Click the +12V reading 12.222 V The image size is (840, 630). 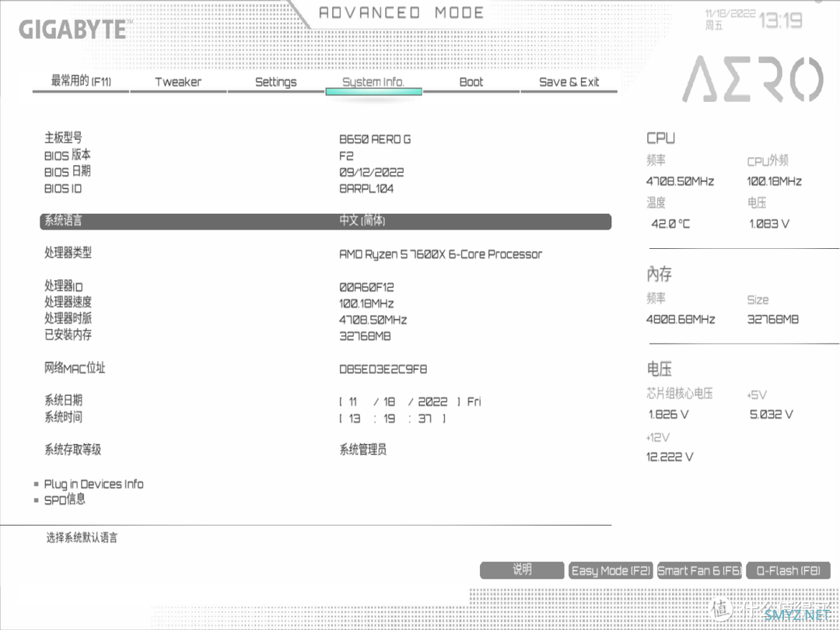(670, 457)
